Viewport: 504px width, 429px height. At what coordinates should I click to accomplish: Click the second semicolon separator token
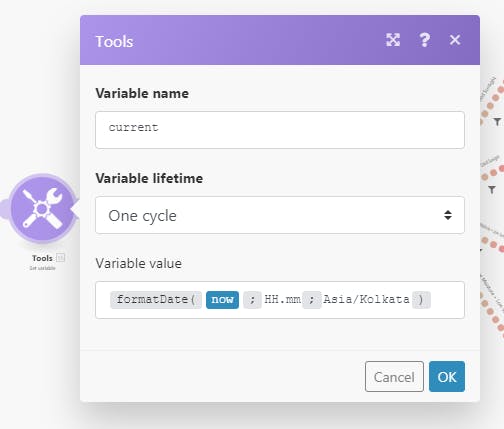point(312,300)
